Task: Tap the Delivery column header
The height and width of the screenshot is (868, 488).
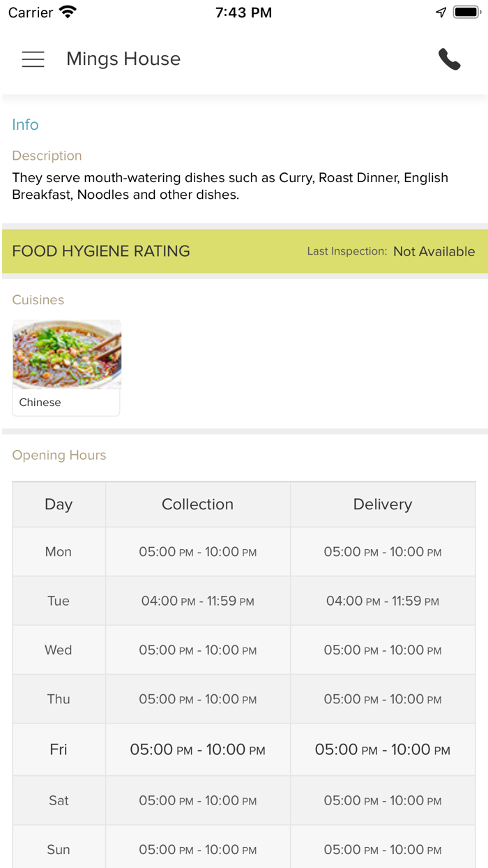Action: [383, 504]
